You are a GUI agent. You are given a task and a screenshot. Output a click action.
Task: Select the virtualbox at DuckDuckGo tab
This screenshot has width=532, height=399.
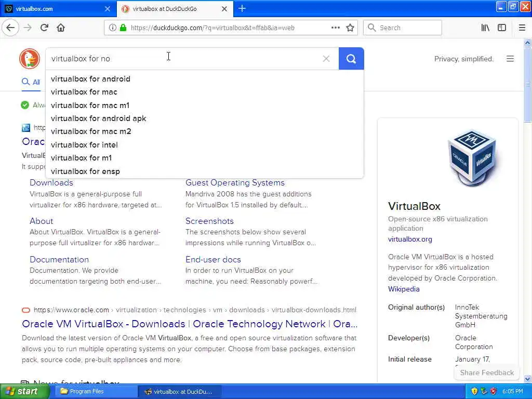pyautogui.click(x=175, y=9)
